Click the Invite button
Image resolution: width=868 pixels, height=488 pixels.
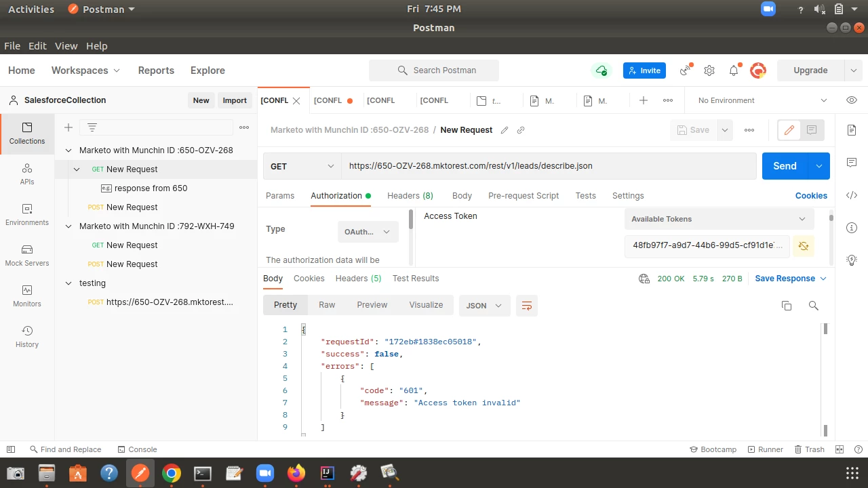point(644,70)
